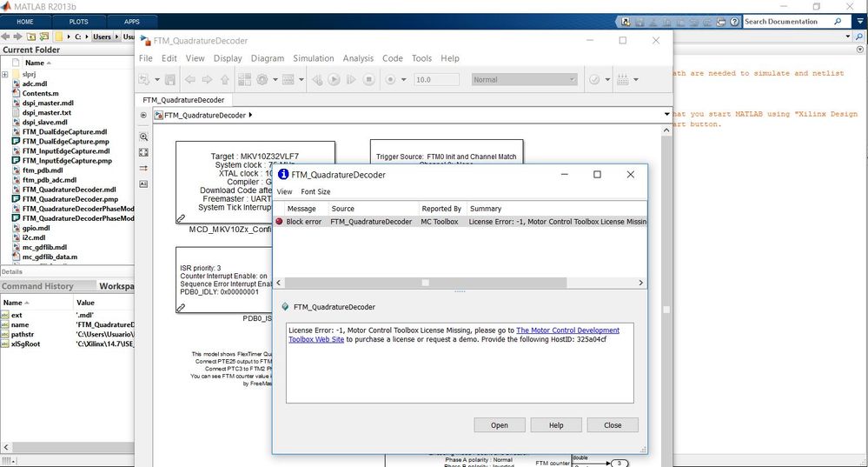Open the MATLAB folder address dropdown arrow

pyautogui.click(x=848, y=37)
